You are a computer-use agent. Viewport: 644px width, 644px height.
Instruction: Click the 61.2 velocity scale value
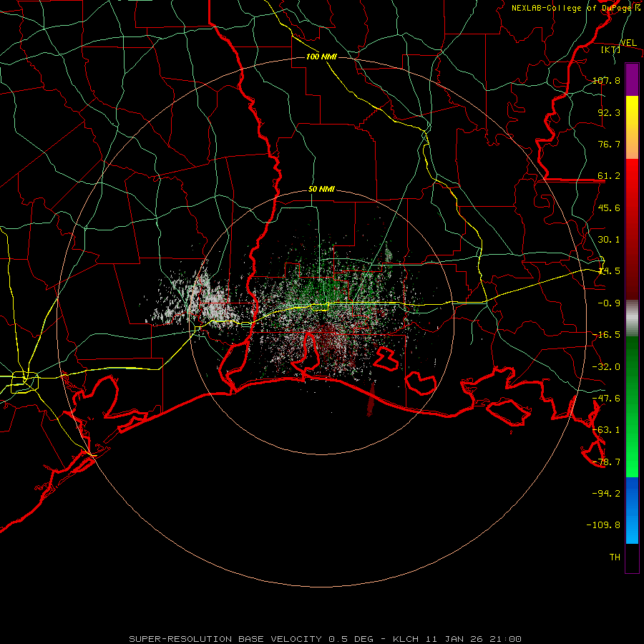[609, 176]
